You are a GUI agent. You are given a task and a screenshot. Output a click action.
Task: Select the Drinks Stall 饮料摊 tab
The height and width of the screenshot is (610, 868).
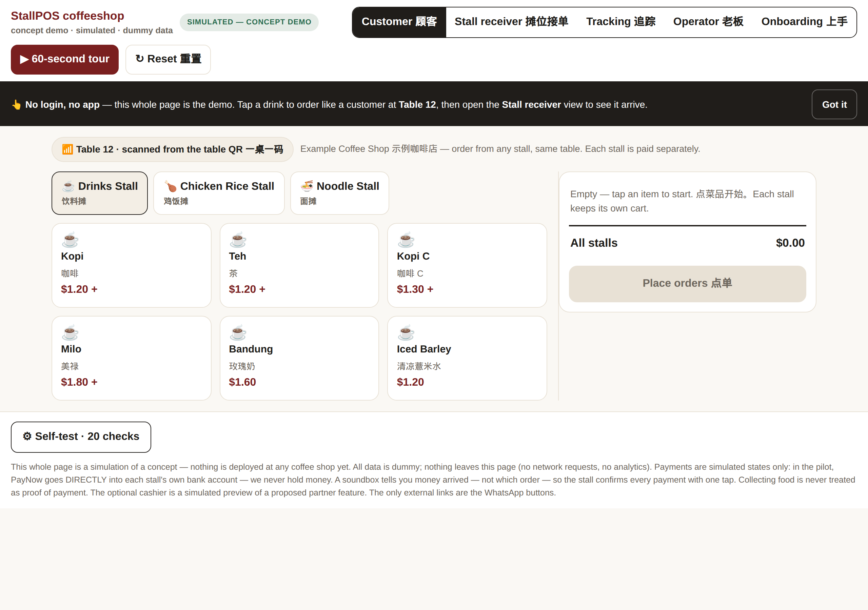[100, 193]
